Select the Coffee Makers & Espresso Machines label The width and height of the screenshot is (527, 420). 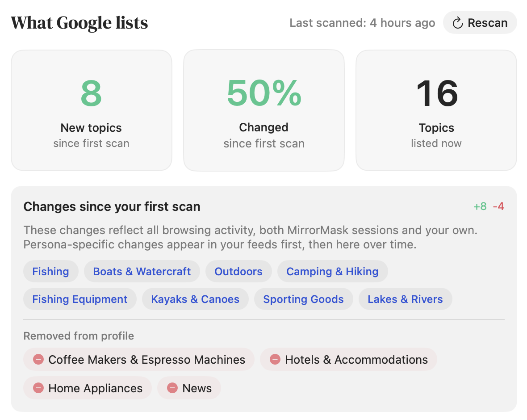pyautogui.click(x=147, y=360)
